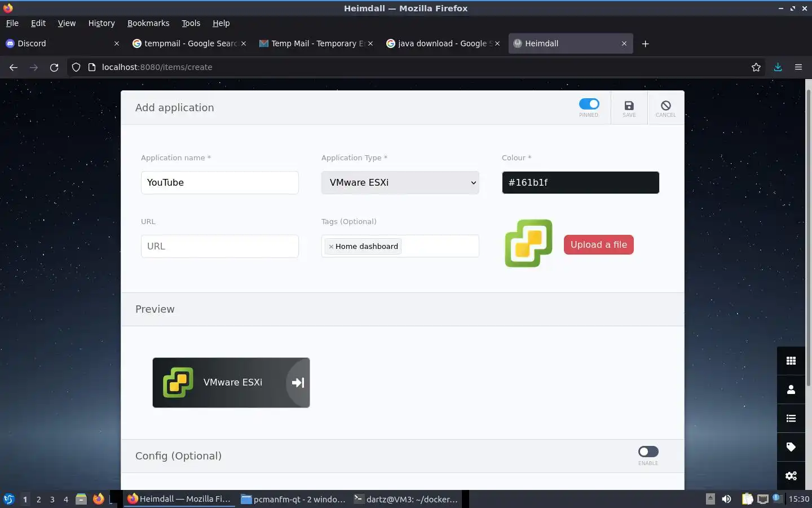Open the application list icon in sidebar

pos(791,418)
